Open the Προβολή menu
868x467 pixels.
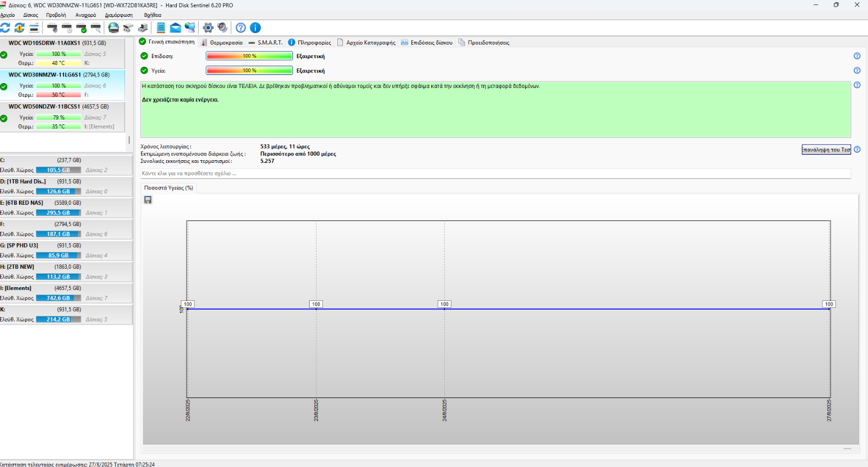pos(56,15)
